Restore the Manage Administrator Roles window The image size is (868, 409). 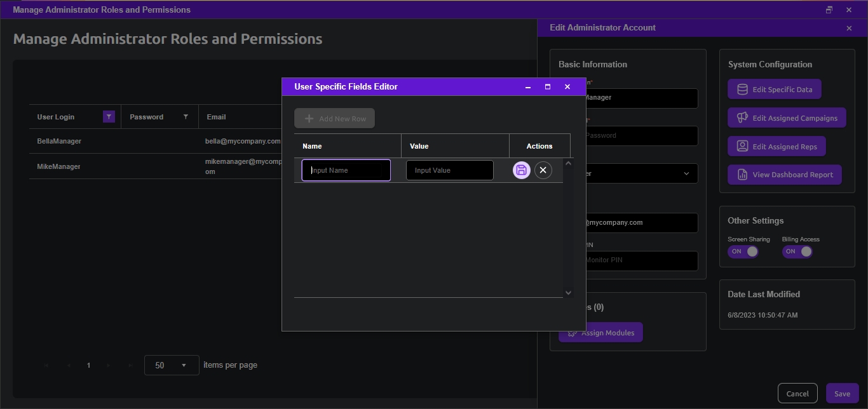pyautogui.click(x=829, y=10)
